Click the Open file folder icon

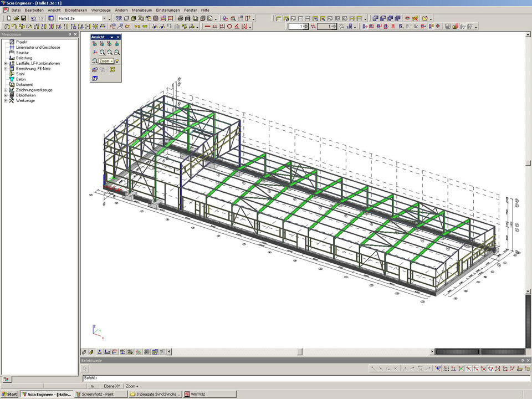pos(16,18)
